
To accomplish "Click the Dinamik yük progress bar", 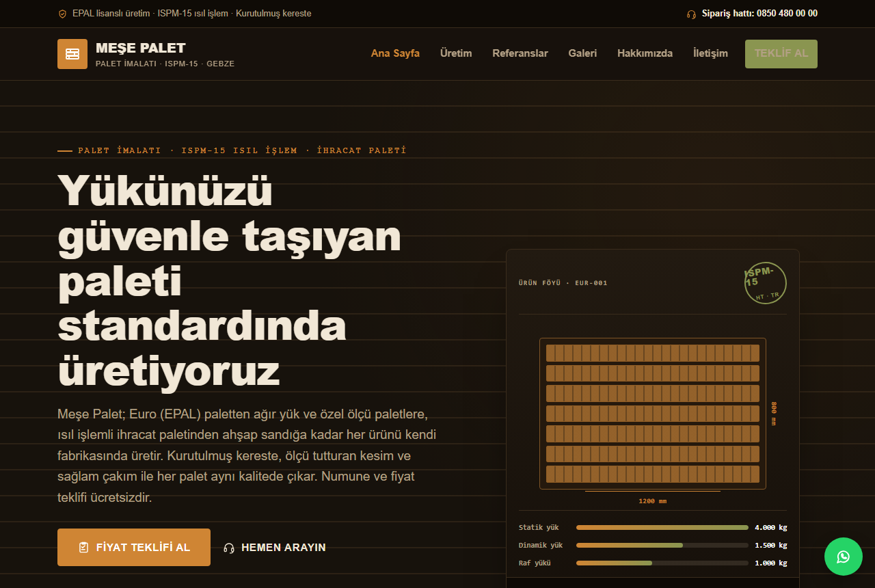I will coord(662,546).
